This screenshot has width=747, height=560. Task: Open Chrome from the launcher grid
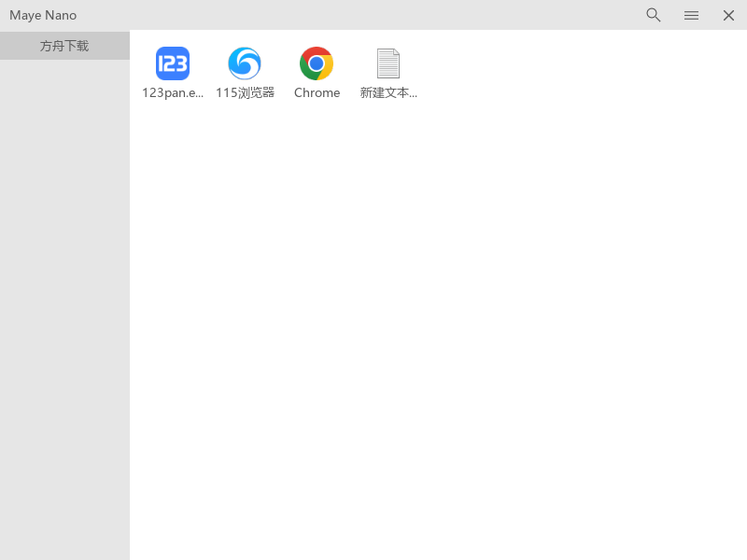(317, 63)
